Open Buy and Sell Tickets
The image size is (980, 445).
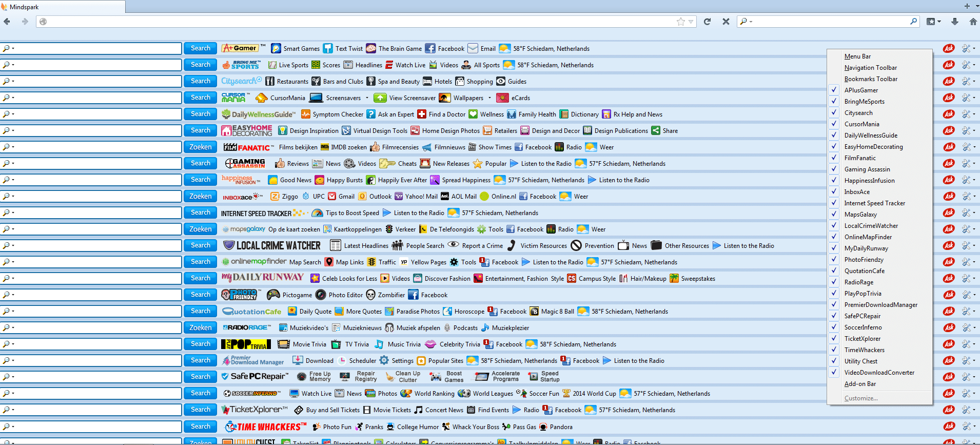(327, 410)
